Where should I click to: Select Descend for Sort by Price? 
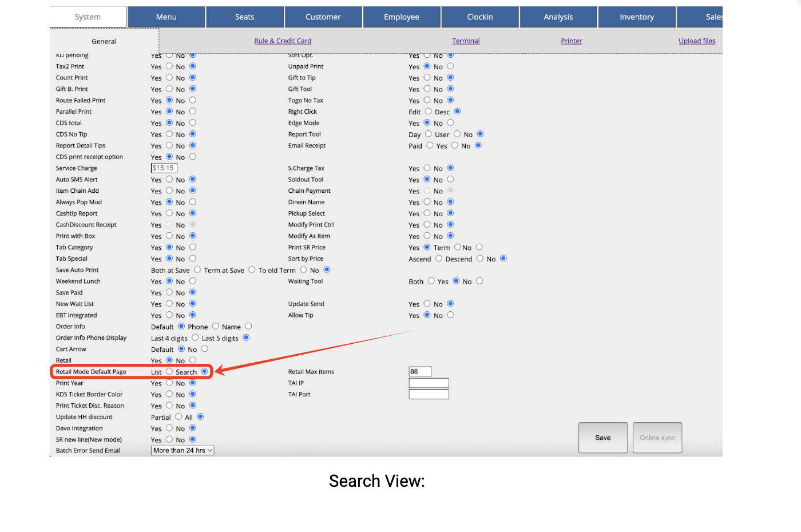coord(480,259)
